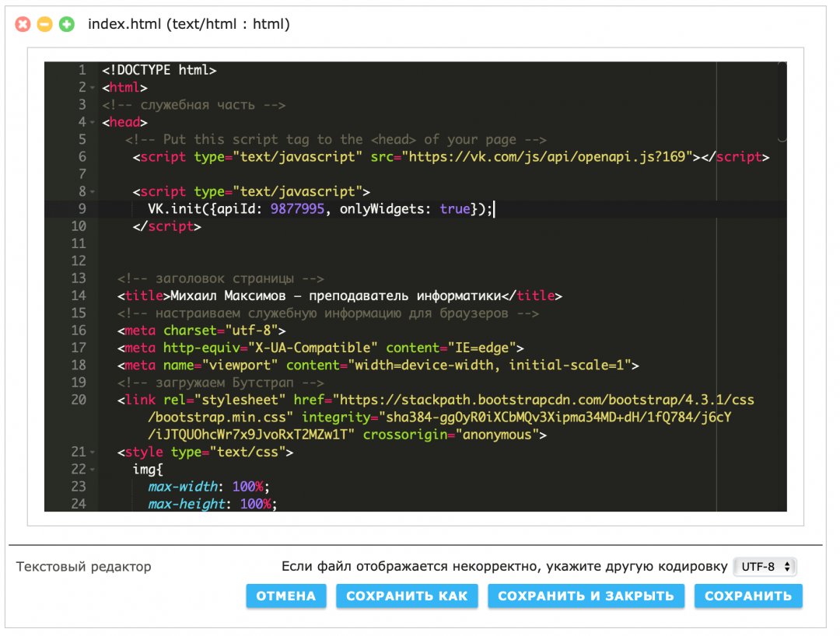The width and height of the screenshot is (840, 636).
Task: Click line number 9 in the gutter
Action: (x=82, y=209)
